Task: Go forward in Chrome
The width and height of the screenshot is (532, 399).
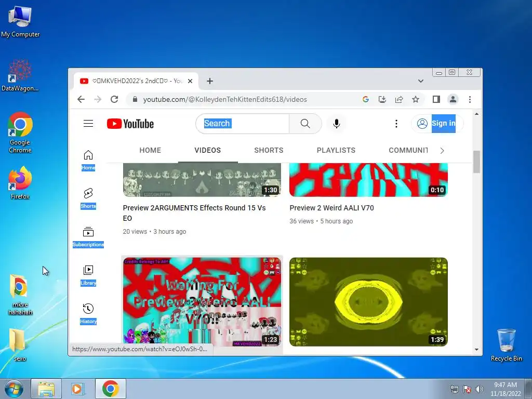Action: click(98, 99)
